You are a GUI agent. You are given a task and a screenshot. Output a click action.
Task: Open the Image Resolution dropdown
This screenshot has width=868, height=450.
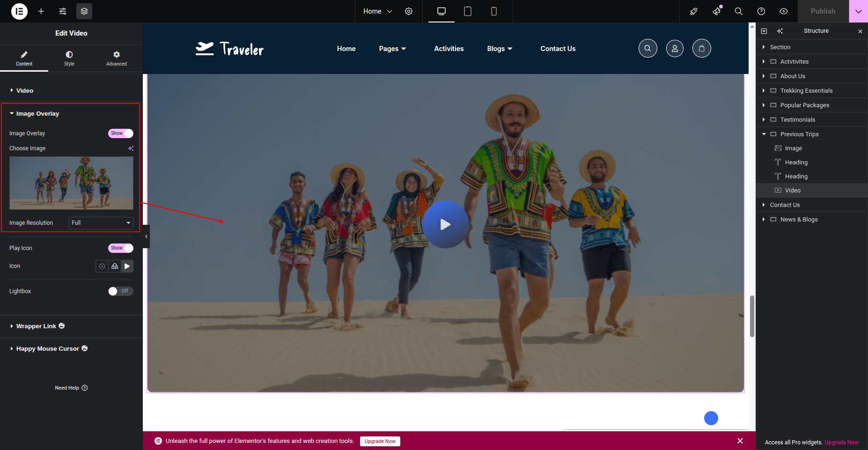(101, 223)
